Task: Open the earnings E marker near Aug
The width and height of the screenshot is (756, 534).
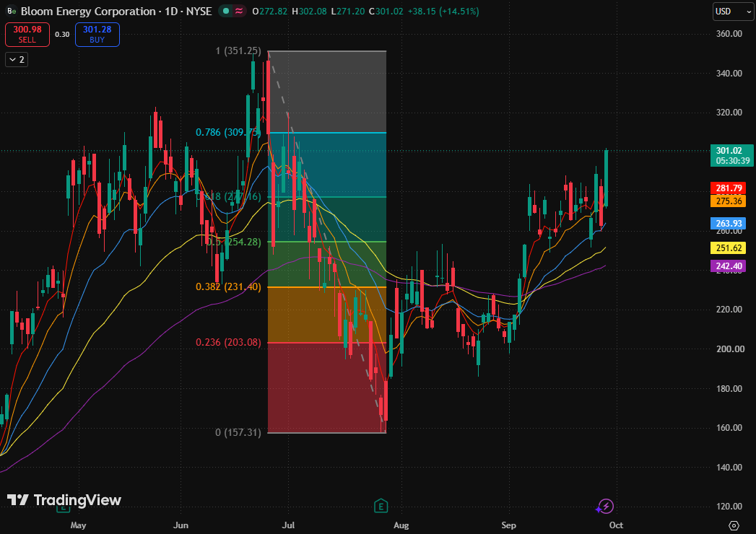Action: pos(381,506)
